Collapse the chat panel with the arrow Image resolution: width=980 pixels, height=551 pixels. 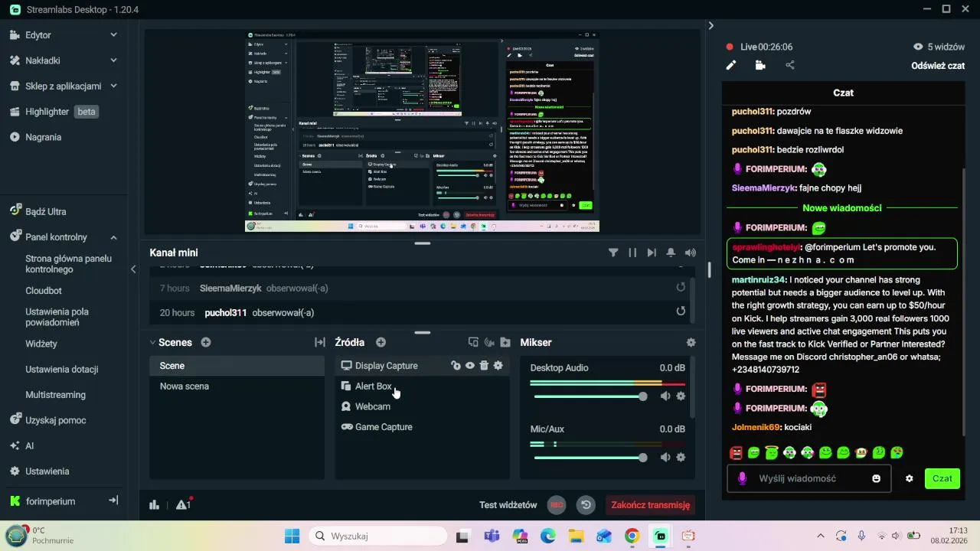710,25
